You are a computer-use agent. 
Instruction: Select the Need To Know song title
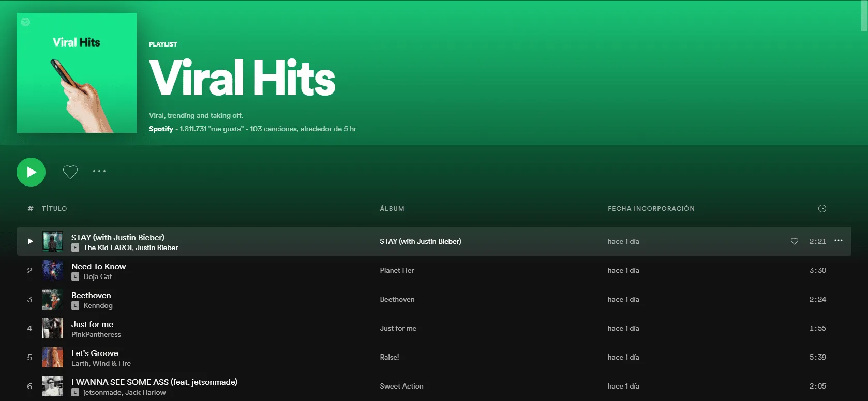click(99, 266)
